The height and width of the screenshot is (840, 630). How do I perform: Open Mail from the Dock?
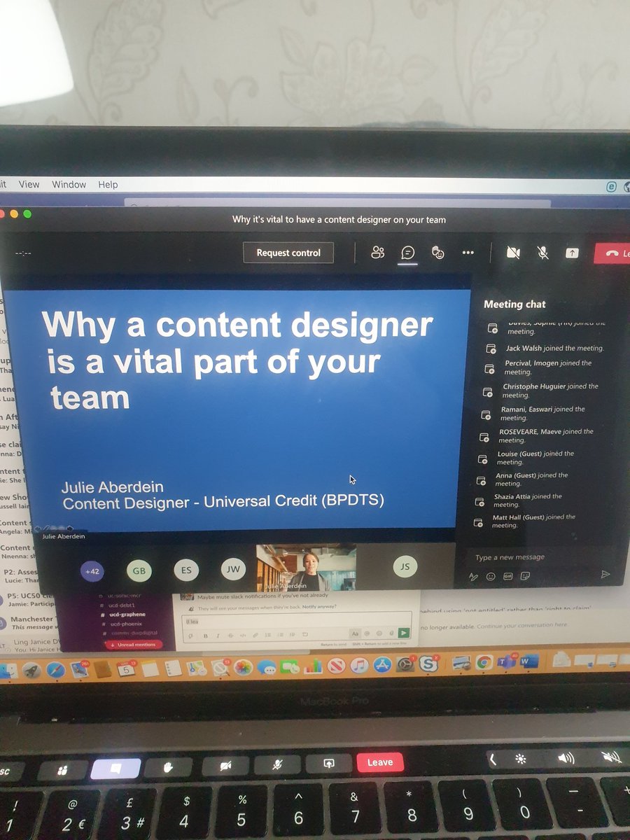[x=79, y=670]
